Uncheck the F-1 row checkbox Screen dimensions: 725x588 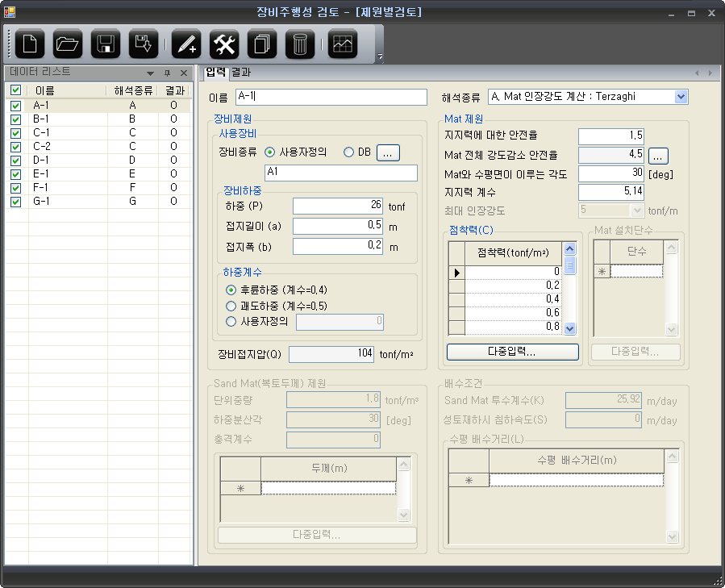15,188
